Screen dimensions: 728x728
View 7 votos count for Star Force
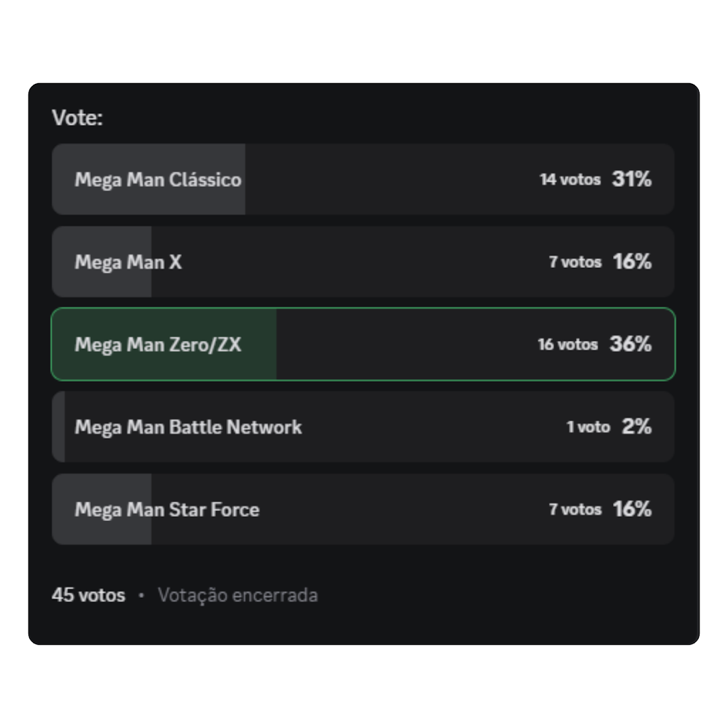575,509
